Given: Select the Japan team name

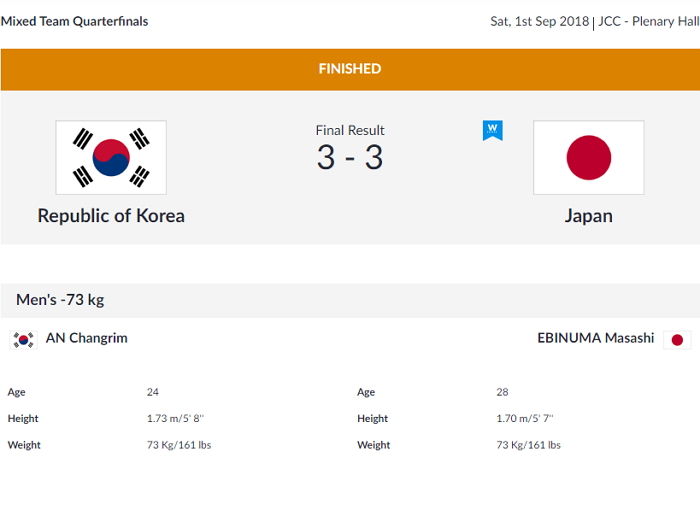Looking at the screenshot, I should pos(589,216).
